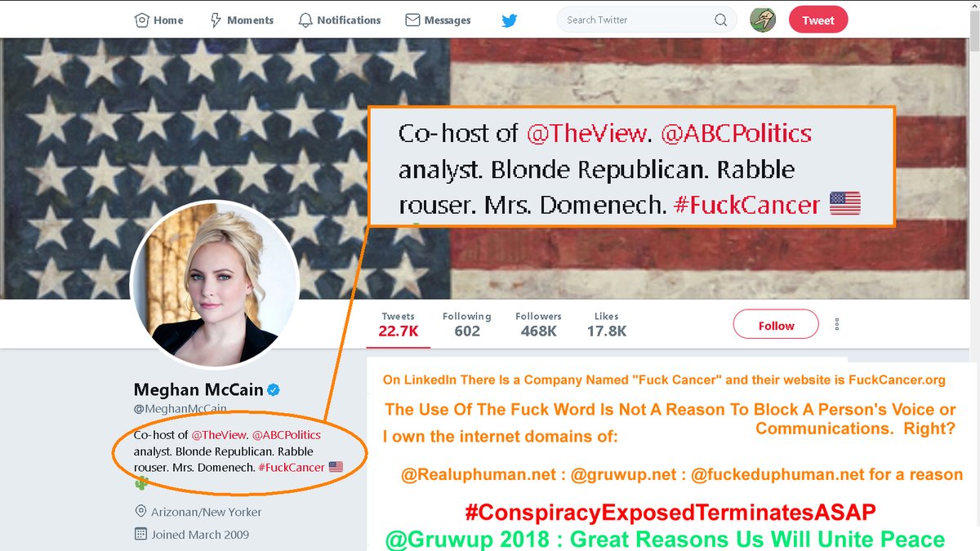
Task: Click the Follow button
Action: 776,325
